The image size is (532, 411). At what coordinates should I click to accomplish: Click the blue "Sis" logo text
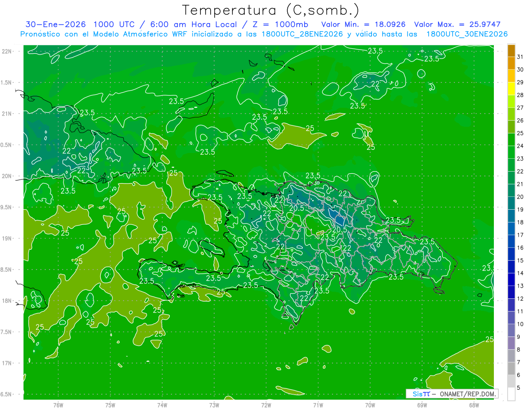click(x=417, y=394)
